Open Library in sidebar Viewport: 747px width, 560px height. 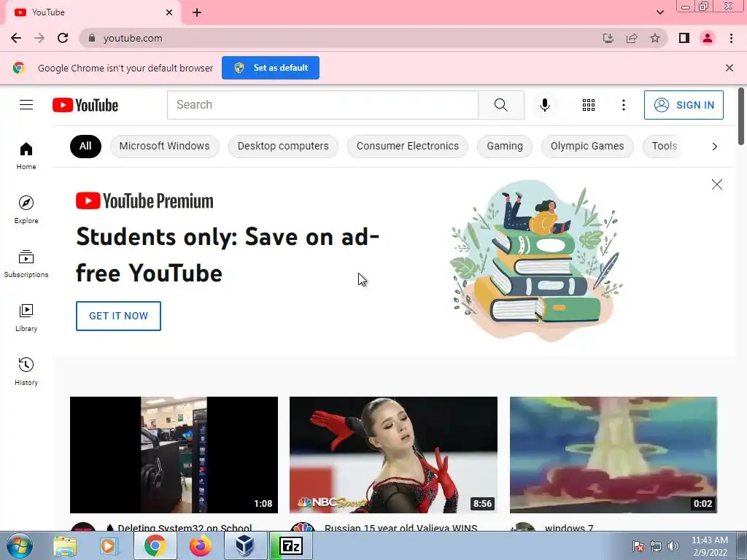click(x=26, y=318)
